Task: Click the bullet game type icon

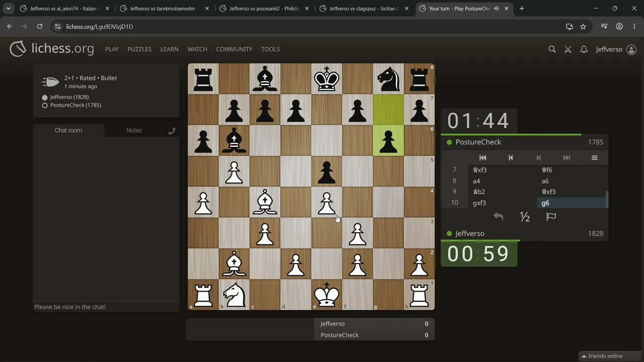Action: [x=50, y=82]
